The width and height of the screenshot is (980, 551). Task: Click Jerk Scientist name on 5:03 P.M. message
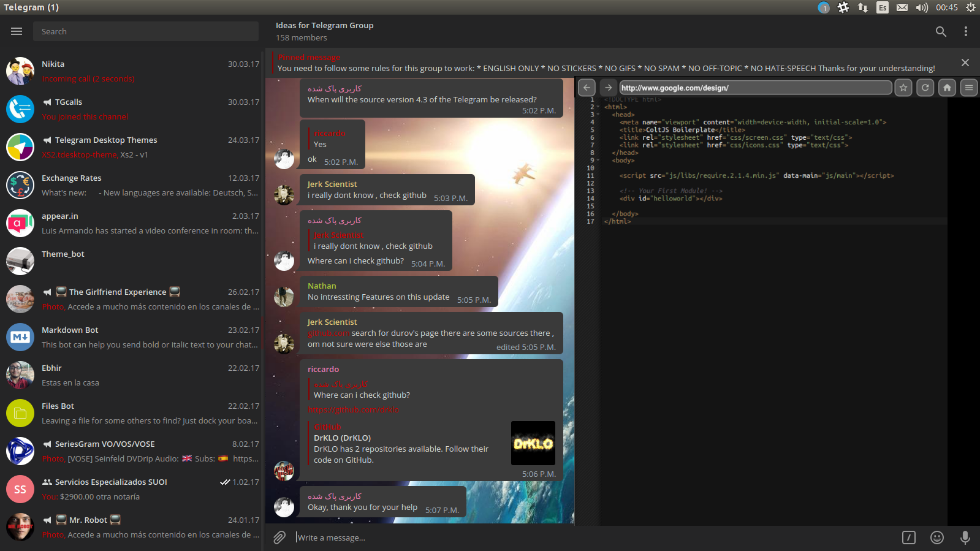(332, 184)
